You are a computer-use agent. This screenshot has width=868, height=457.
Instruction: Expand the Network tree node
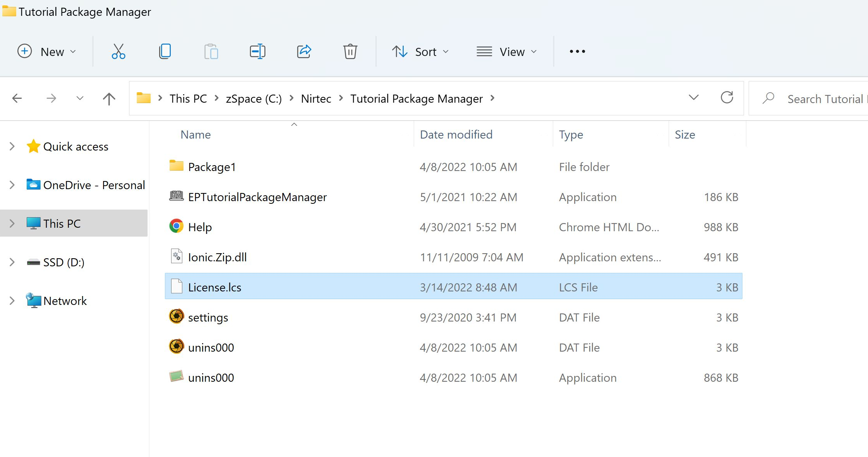pos(12,301)
